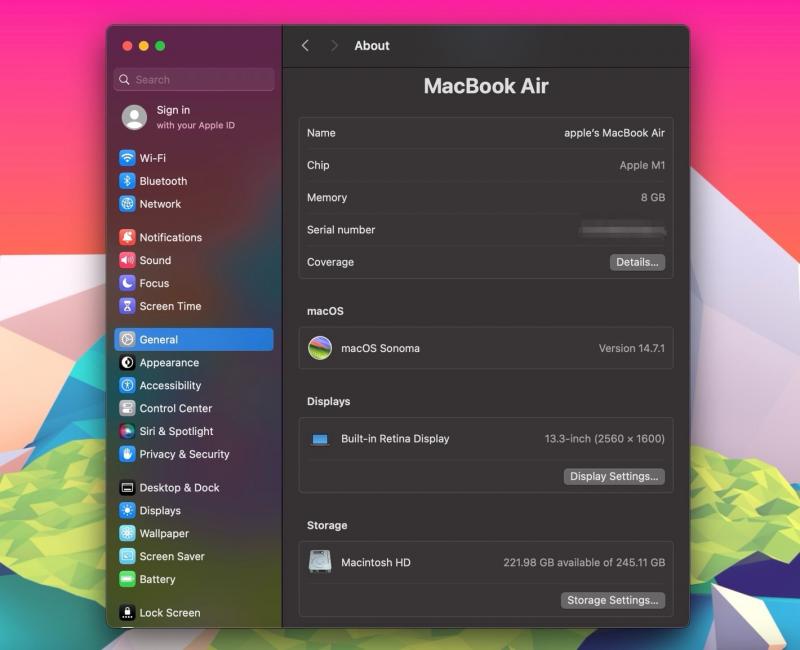Zoom window with the green button
The width and height of the screenshot is (800, 650).
tap(160, 46)
